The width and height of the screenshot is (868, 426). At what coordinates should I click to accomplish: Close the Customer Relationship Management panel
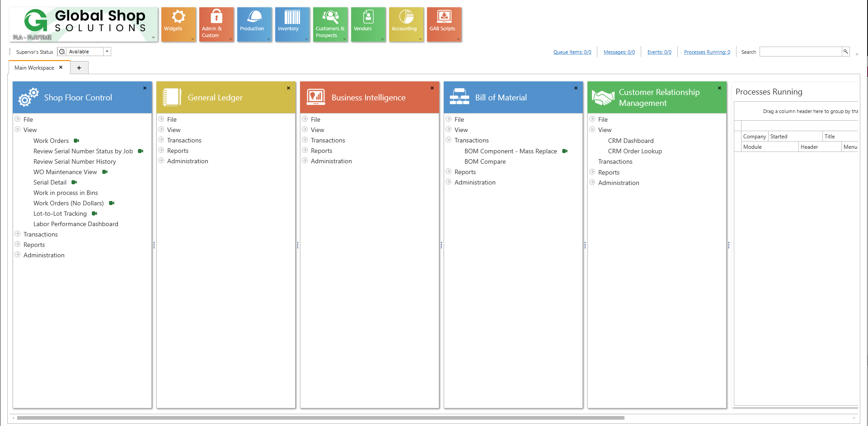(x=719, y=88)
